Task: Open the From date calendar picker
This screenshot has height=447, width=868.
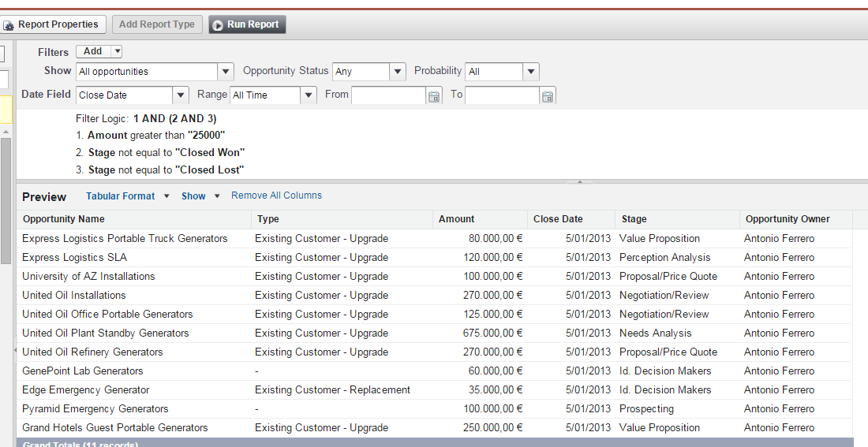Action: (x=434, y=96)
